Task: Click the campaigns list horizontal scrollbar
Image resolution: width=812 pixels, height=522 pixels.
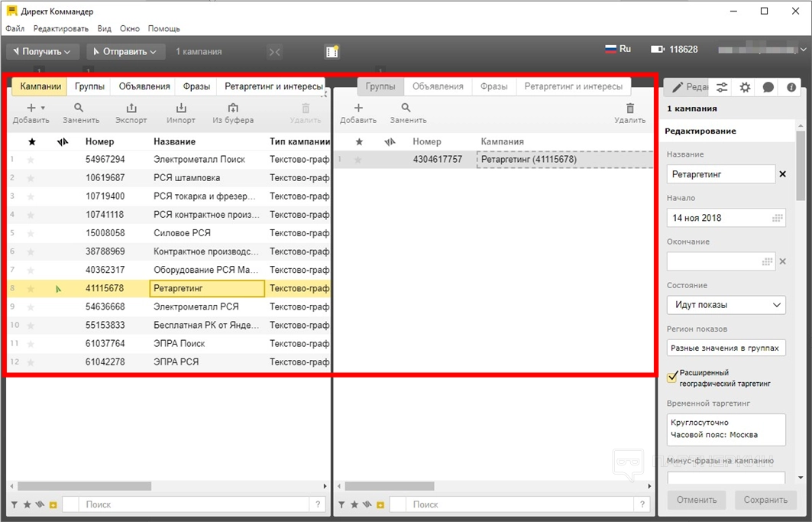Action: (x=76, y=485)
